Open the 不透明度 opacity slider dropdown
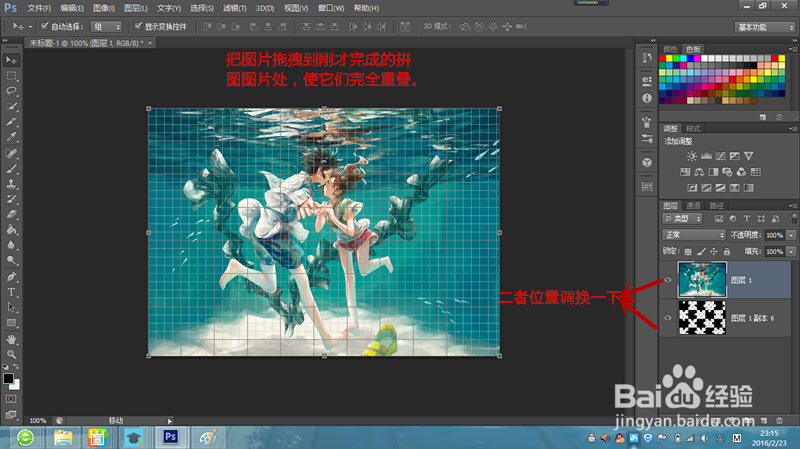The image size is (800, 449). [791, 235]
